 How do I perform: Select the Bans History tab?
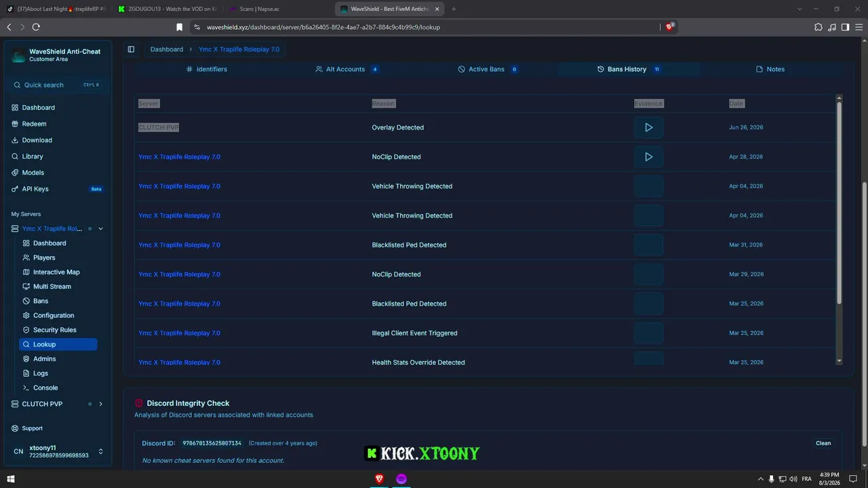629,69
